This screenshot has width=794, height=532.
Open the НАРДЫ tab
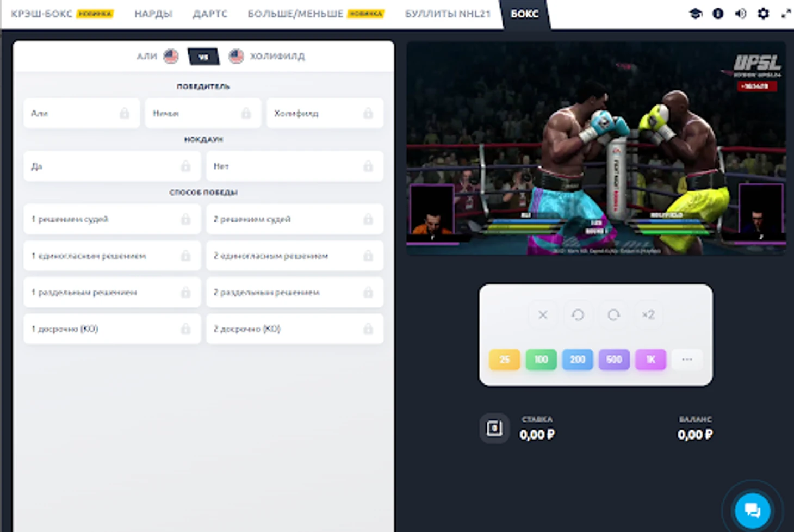pyautogui.click(x=153, y=14)
